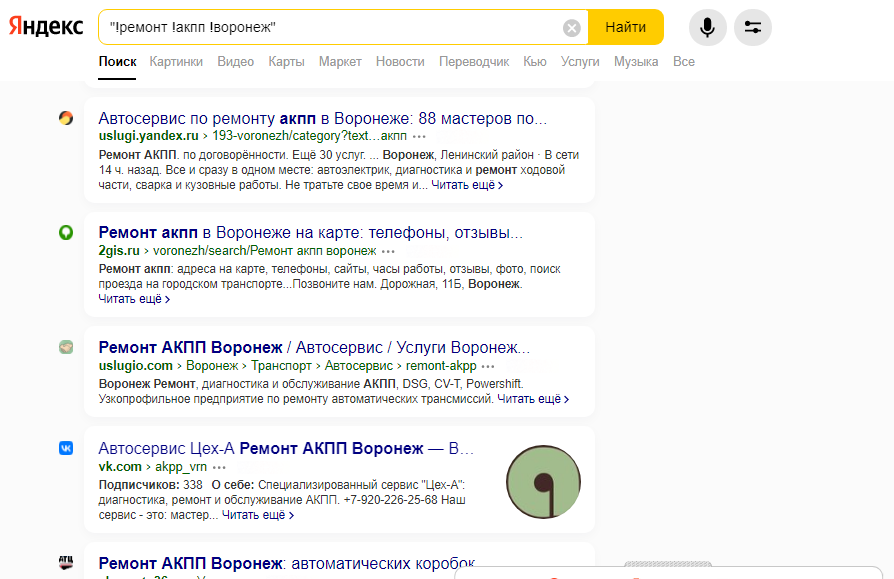Open the Переводчик tab
The width and height of the screenshot is (894, 579).
click(474, 62)
